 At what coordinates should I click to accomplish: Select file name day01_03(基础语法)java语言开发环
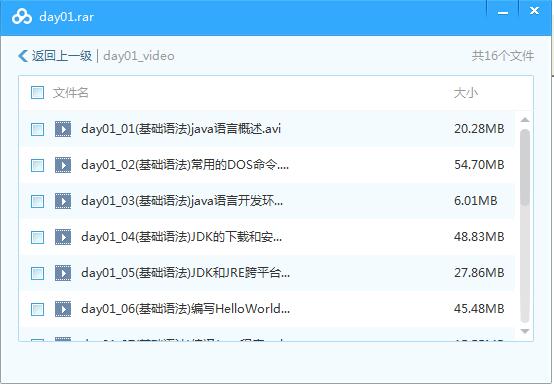[182, 201]
